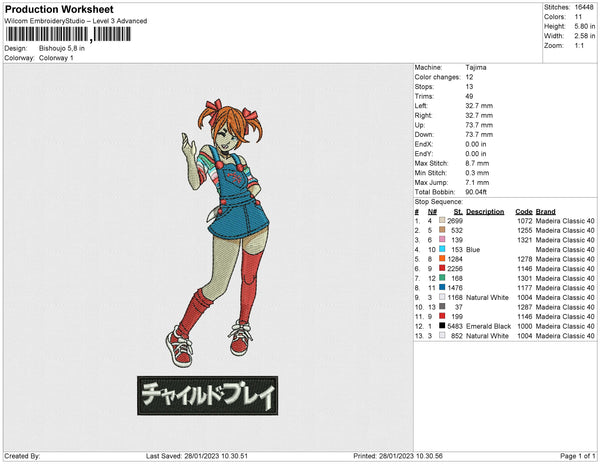Click the tan swatch in stop row 2
The image size is (600, 464).
pos(442,230)
